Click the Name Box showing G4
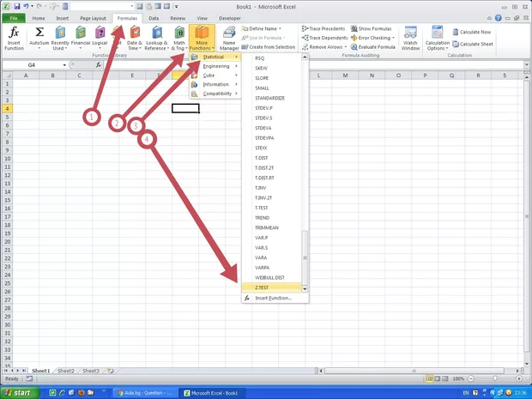This screenshot has height=399, width=532. [32, 65]
